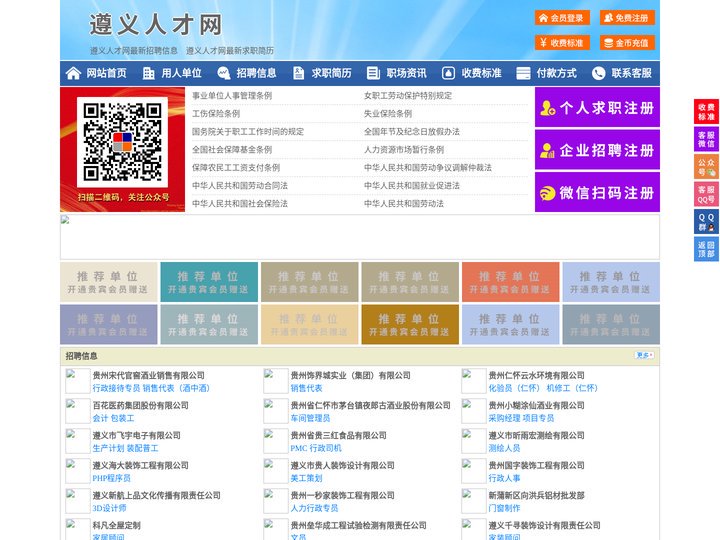Click the logo thumbnail for 贵州仁怀云水环境有限公司
Viewport: 720px width, 540px height.
pyautogui.click(x=473, y=381)
